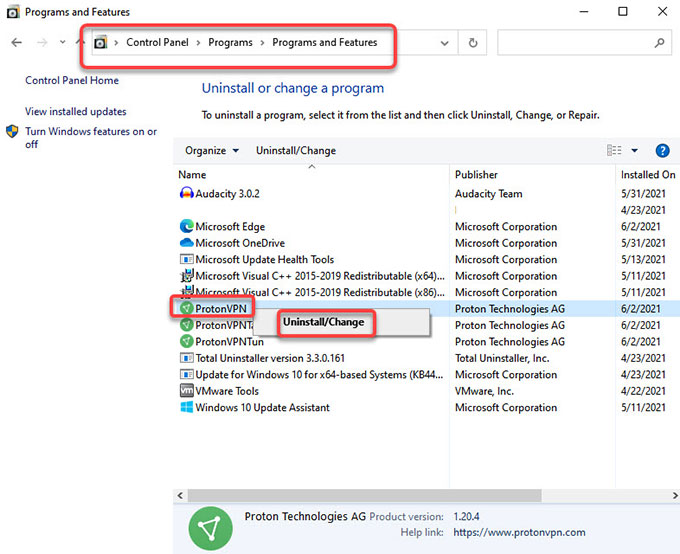This screenshot has width=680, height=554.
Task: Open Turn Windows features on or off
Action: click(x=91, y=138)
